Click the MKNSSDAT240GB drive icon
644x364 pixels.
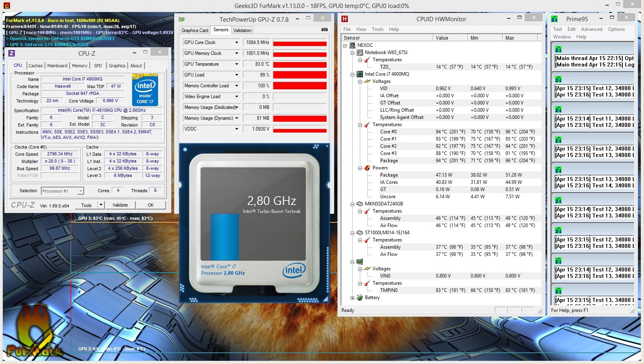[x=360, y=204]
